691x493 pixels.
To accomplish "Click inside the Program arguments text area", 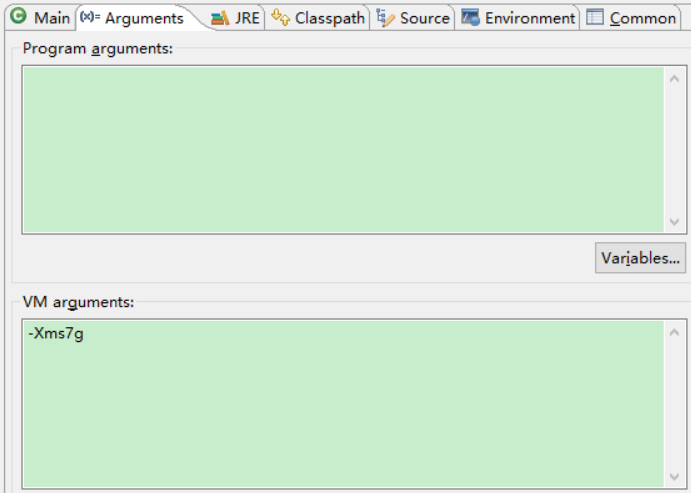I will (x=343, y=150).
